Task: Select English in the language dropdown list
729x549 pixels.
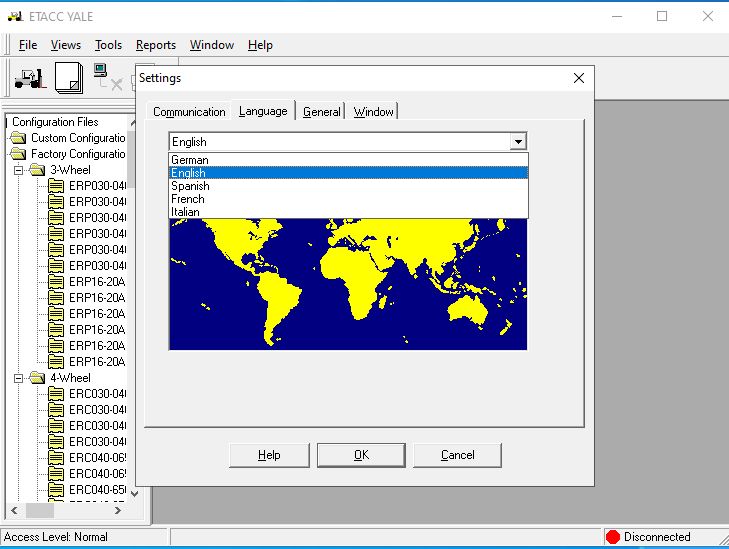Action: (x=348, y=173)
